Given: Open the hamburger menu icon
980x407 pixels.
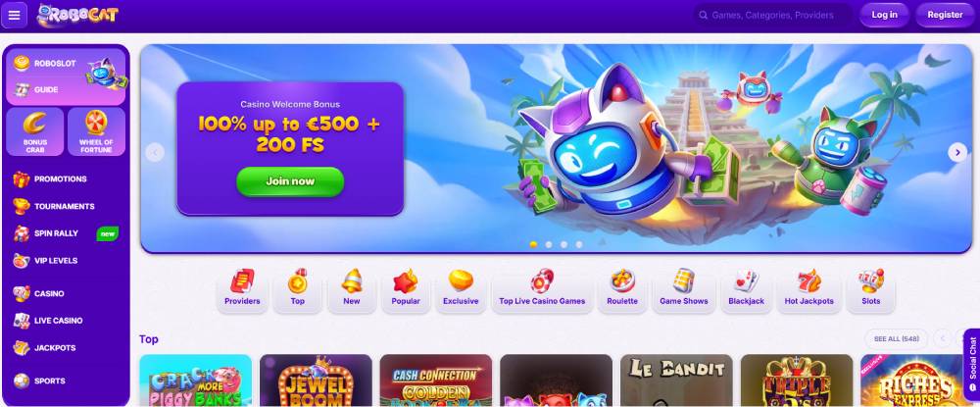Looking at the screenshot, I should pos(15,15).
